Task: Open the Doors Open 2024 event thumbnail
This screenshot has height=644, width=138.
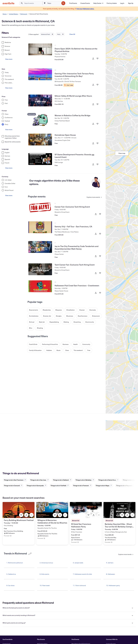Action: coord(40,49)
